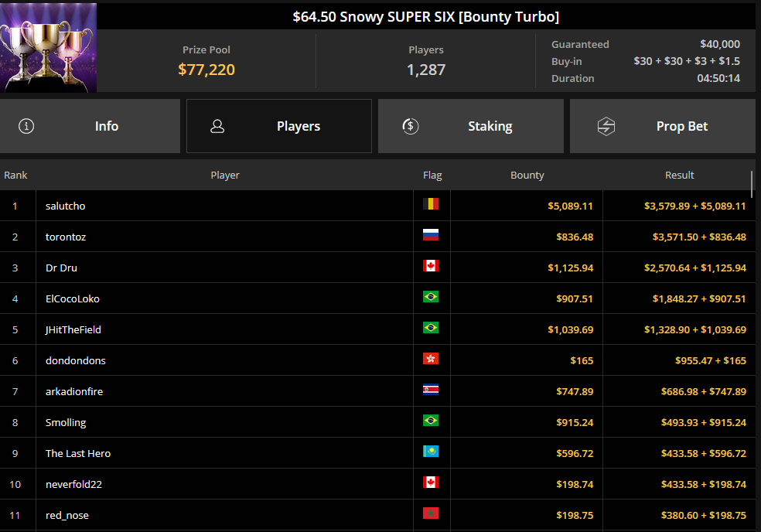The width and height of the screenshot is (761, 532).
Task: Click the Result column header
Action: pos(679,176)
